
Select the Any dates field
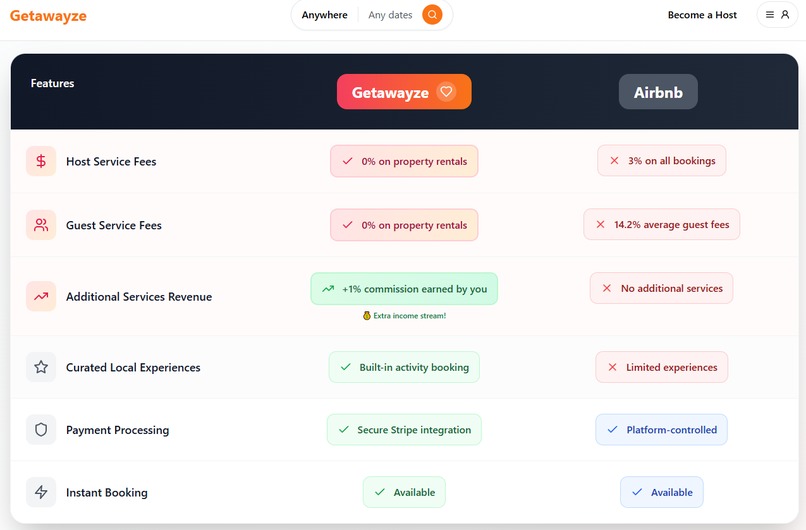point(390,15)
